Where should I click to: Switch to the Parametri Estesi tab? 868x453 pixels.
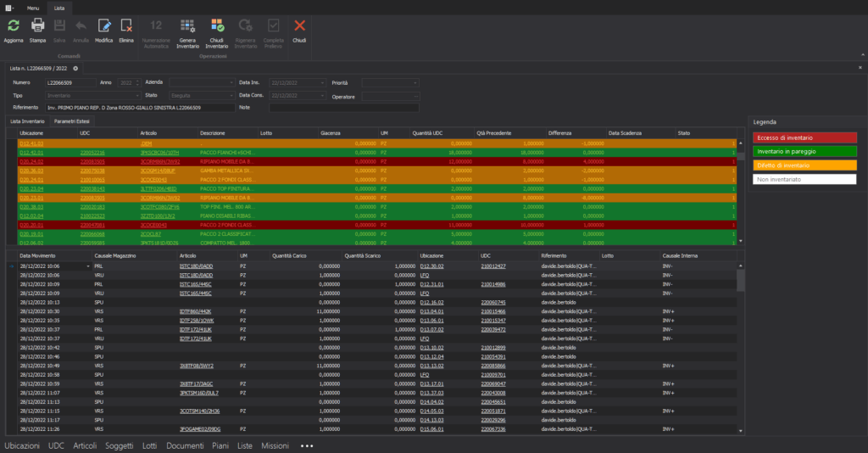point(71,122)
